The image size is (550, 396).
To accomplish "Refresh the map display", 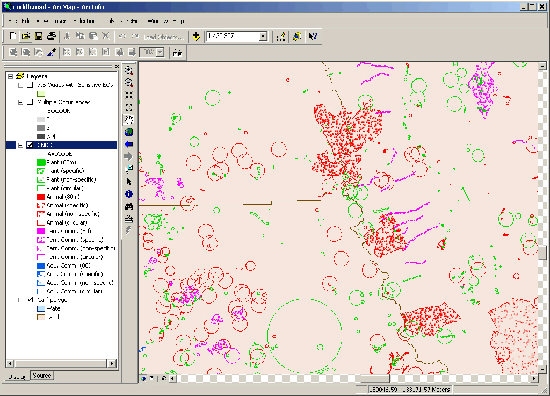I will coord(164,378).
